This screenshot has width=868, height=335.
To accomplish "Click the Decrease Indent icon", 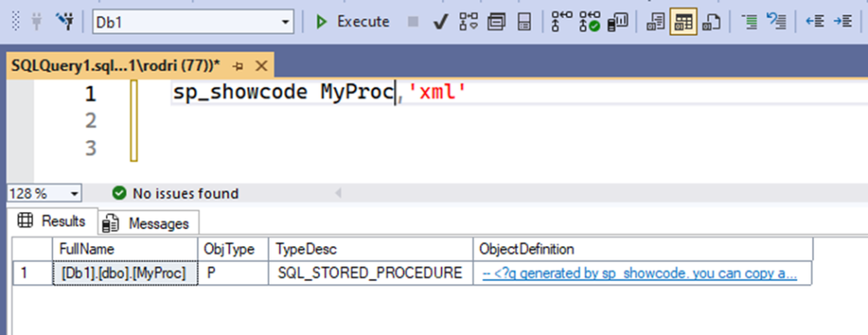I will point(815,22).
